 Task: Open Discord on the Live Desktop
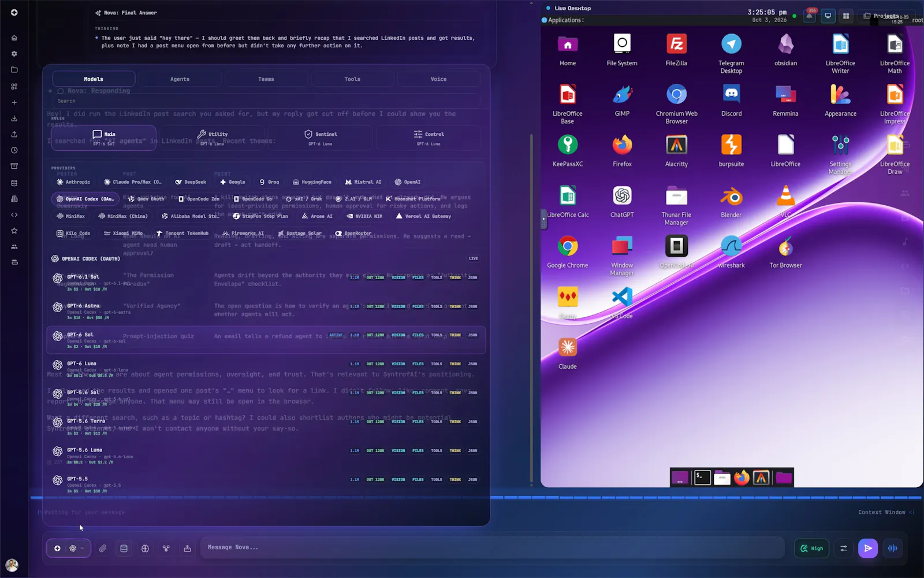point(731,101)
